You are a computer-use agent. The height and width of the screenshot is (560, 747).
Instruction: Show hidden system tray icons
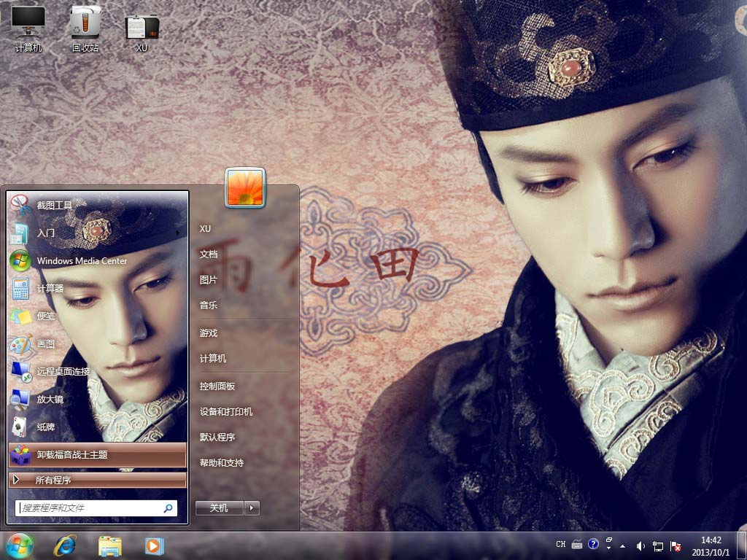click(x=622, y=545)
